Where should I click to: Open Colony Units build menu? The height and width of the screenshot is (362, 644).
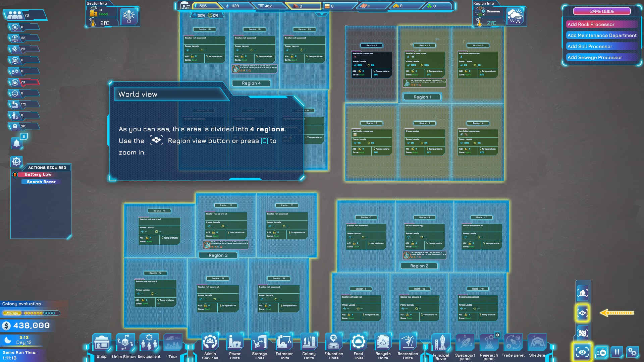pyautogui.click(x=309, y=342)
